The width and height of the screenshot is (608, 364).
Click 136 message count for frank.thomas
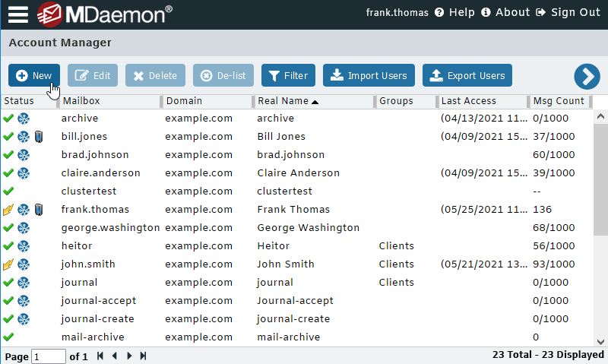542,209
